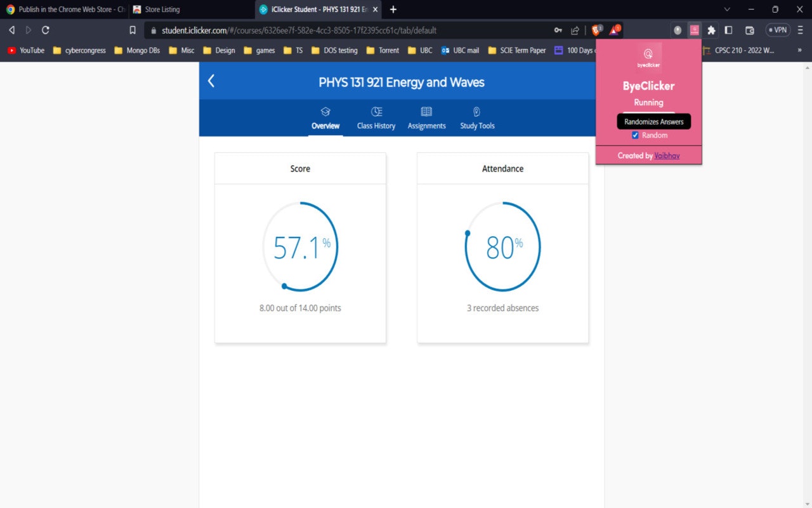The height and width of the screenshot is (508, 812).
Task: Click the VPN button in the toolbar
Action: coord(778,30)
